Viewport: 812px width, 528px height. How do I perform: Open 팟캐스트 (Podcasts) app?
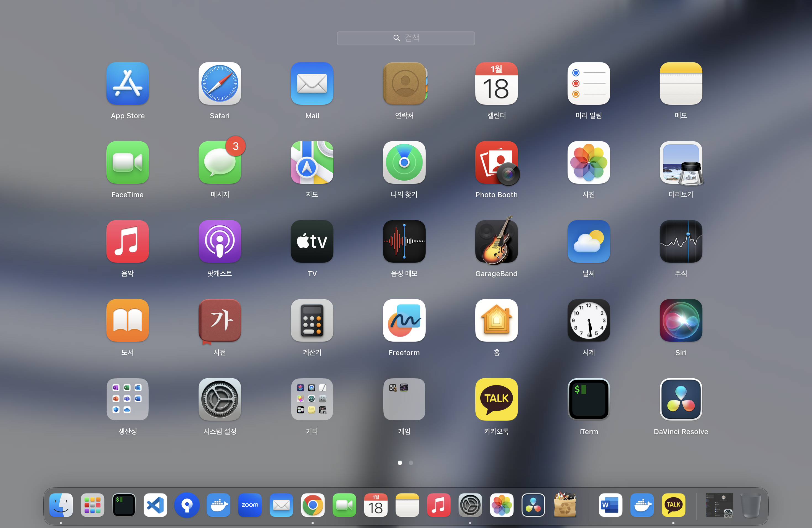(x=220, y=241)
